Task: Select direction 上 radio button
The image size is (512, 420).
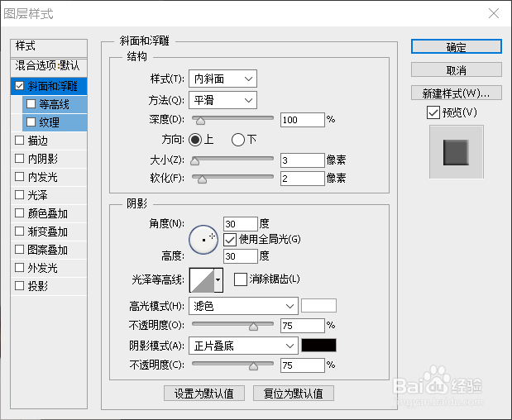Action: 195,140
